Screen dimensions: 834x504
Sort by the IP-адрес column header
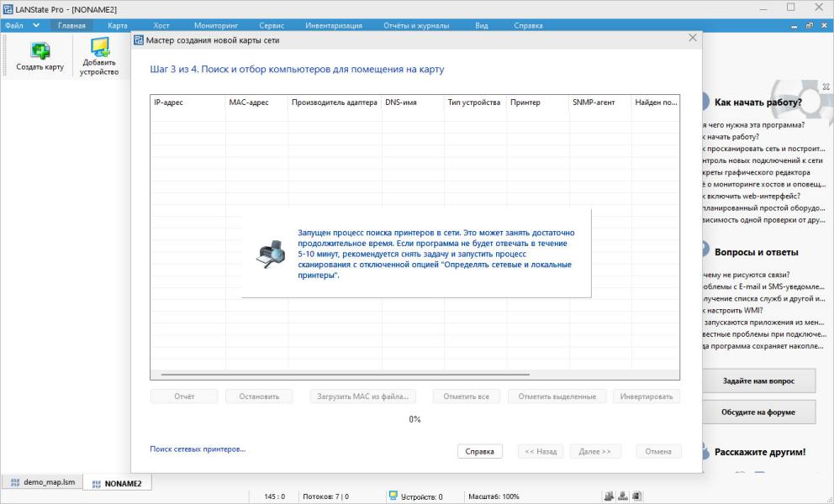[x=187, y=102]
